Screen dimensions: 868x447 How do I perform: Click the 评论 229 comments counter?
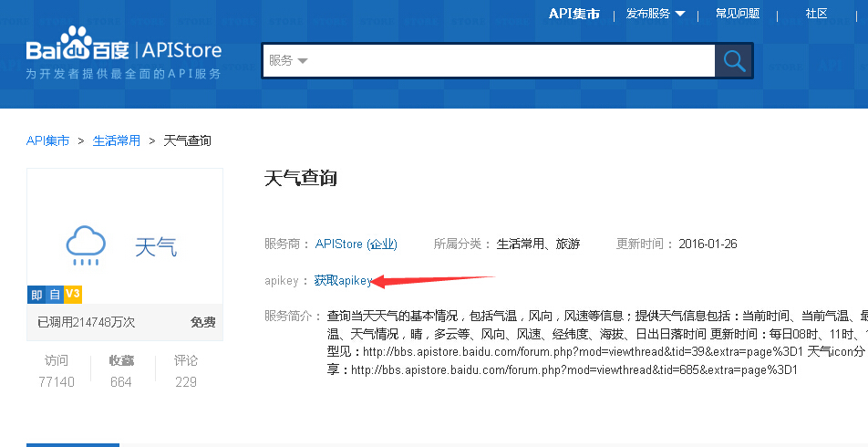coord(185,371)
